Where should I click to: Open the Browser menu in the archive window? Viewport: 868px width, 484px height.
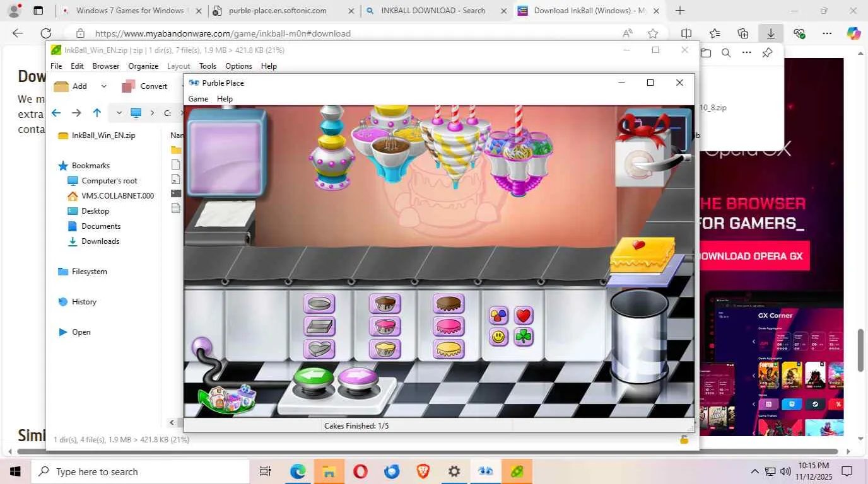[106, 66]
